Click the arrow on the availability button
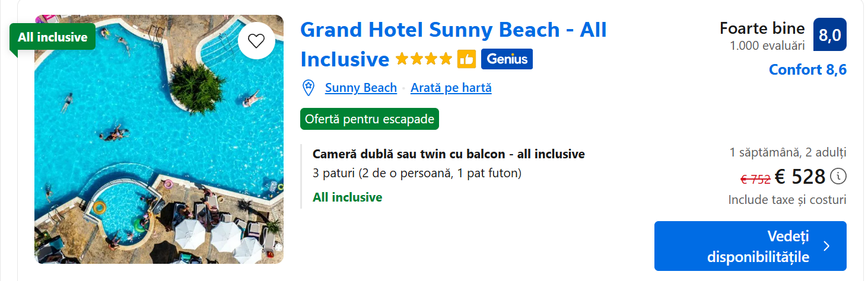The image size is (868, 281). point(826,246)
